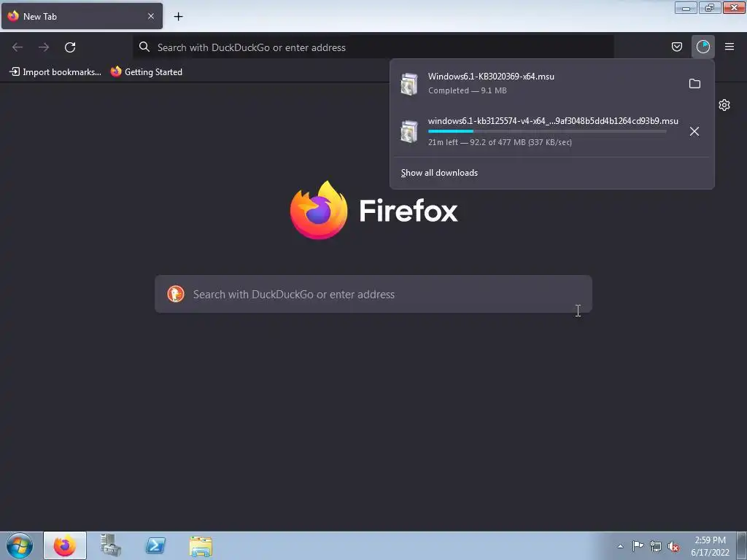Click Show desktop button at taskbar end
The height and width of the screenshot is (560, 747).
pos(742,546)
